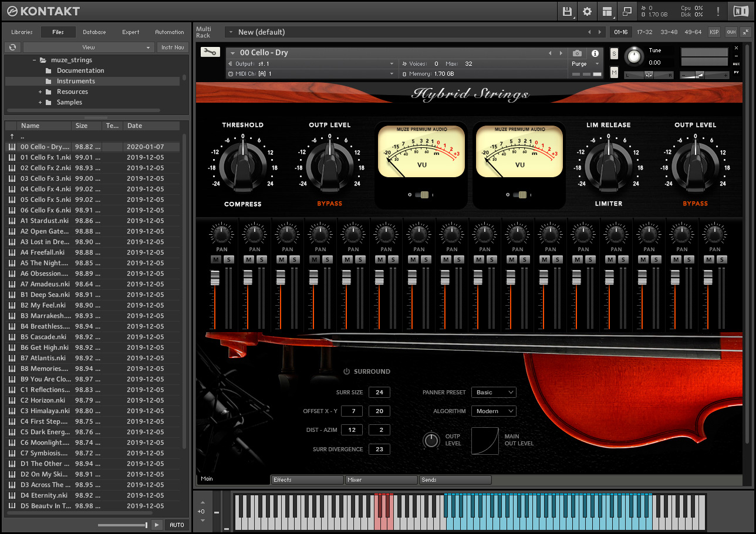Open Kontakt options gear icon

click(x=587, y=11)
